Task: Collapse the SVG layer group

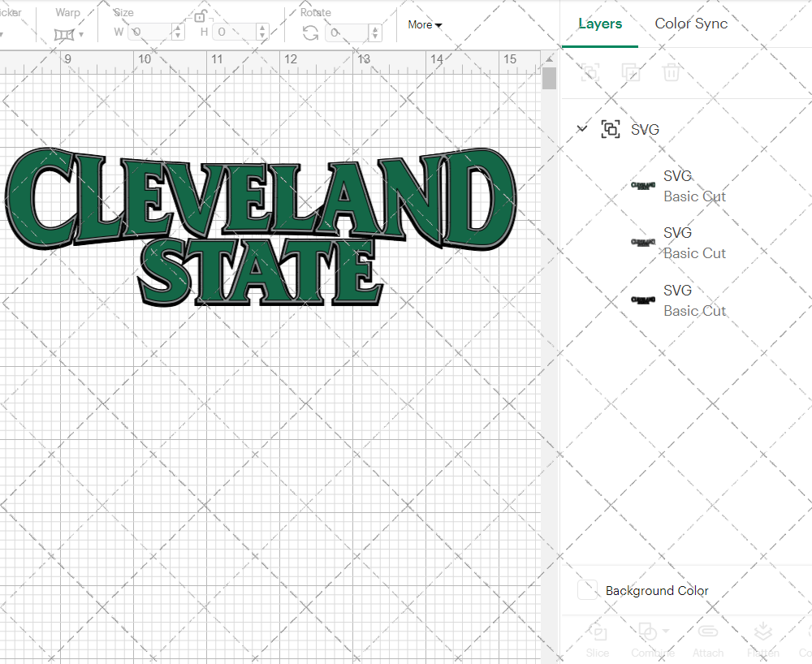Action: [x=582, y=128]
